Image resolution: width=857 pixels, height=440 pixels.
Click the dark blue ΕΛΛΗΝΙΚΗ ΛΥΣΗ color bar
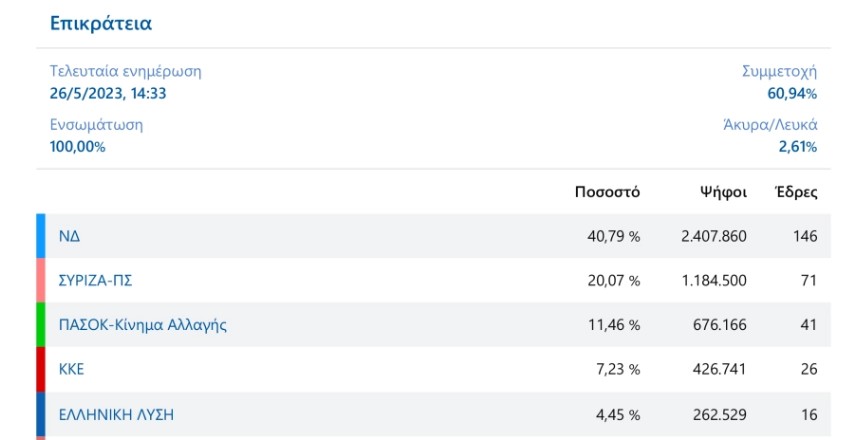[x=41, y=413]
